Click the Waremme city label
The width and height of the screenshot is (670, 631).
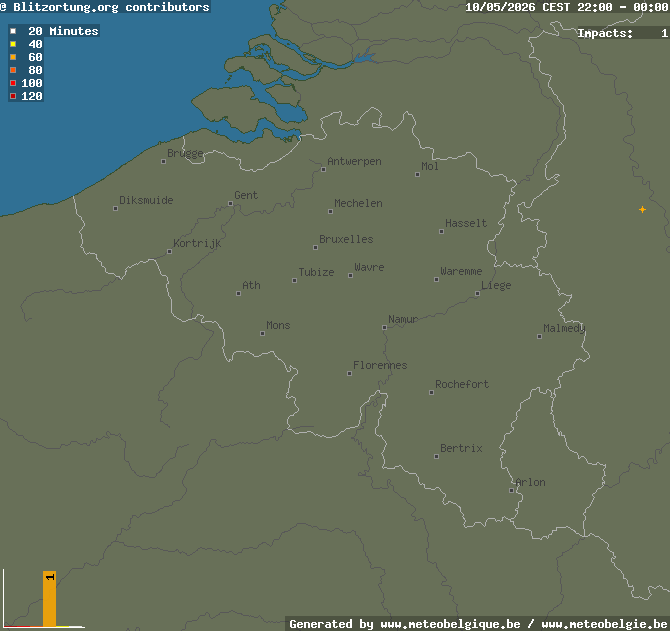[x=461, y=271]
